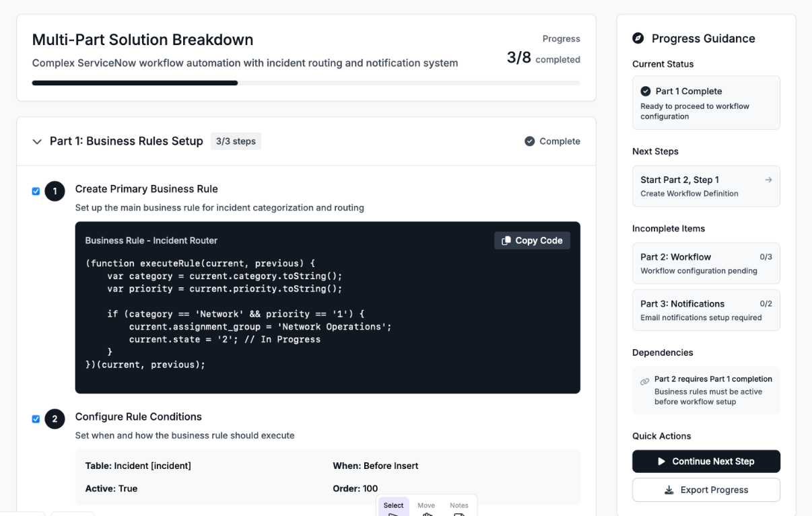Click the When: Before Insert value
The image size is (812, 516).
(x=376, y=466)
